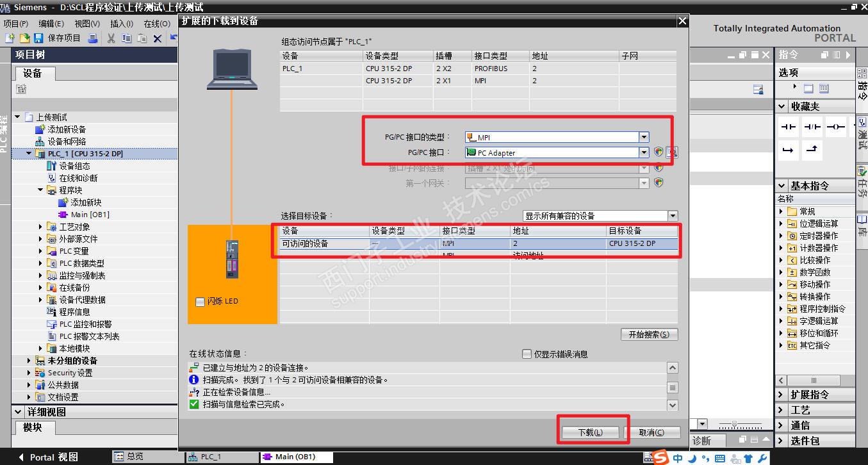Click the cut scissors icon
The height and width of the screenshot is (465, 868).
point(111,38)
